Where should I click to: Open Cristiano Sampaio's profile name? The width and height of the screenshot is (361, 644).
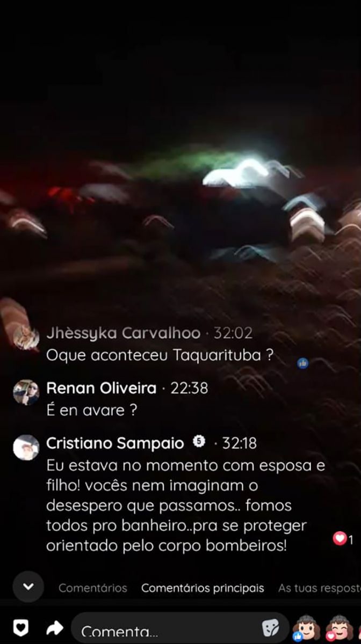tap(115, 443)
